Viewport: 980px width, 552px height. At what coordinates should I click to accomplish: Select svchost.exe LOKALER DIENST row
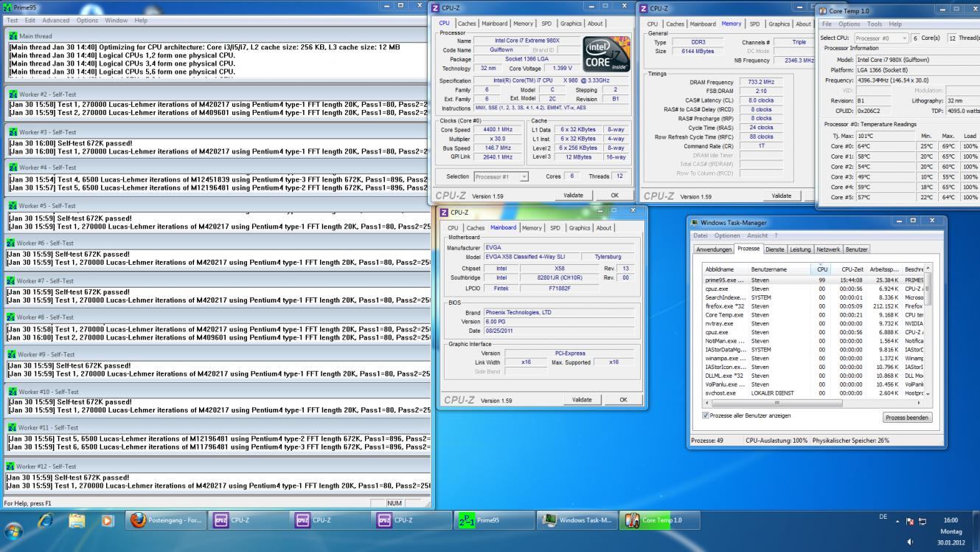(813, 393)
